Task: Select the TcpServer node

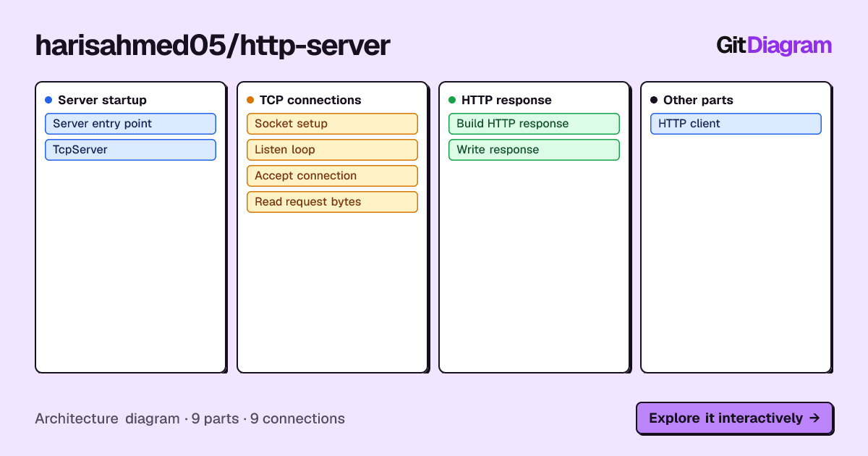Action: click(130, 150)
